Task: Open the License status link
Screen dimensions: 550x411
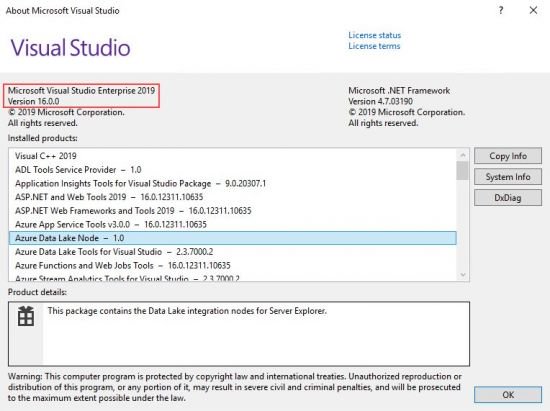Action: point(374,35)
